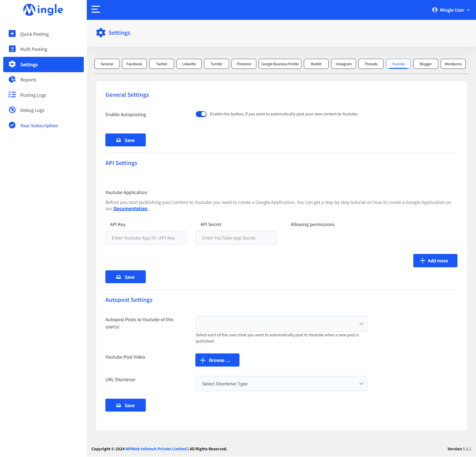Save the API Settings section
The width and height of the screenshot is (476, 457).
tap(125, 277)
